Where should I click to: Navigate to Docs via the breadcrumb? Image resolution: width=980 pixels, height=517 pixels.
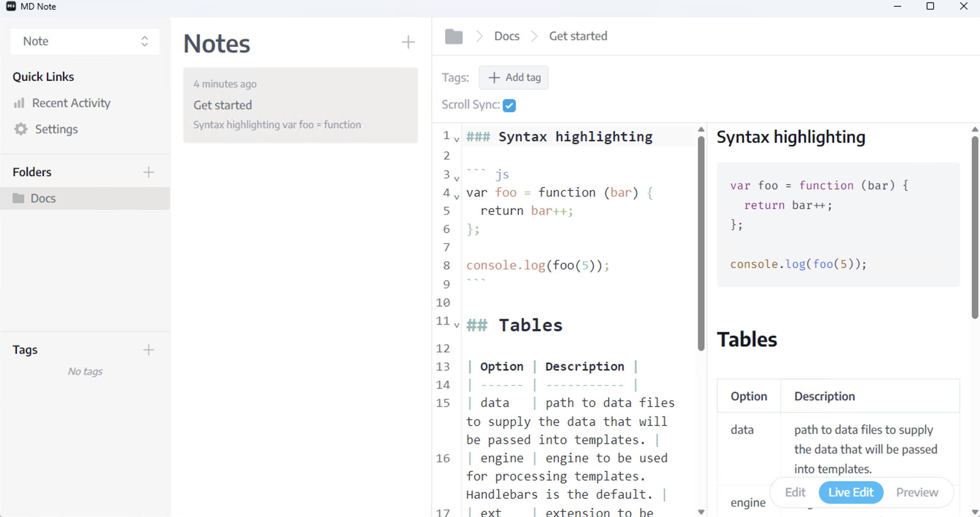click(x=506, y=35)
